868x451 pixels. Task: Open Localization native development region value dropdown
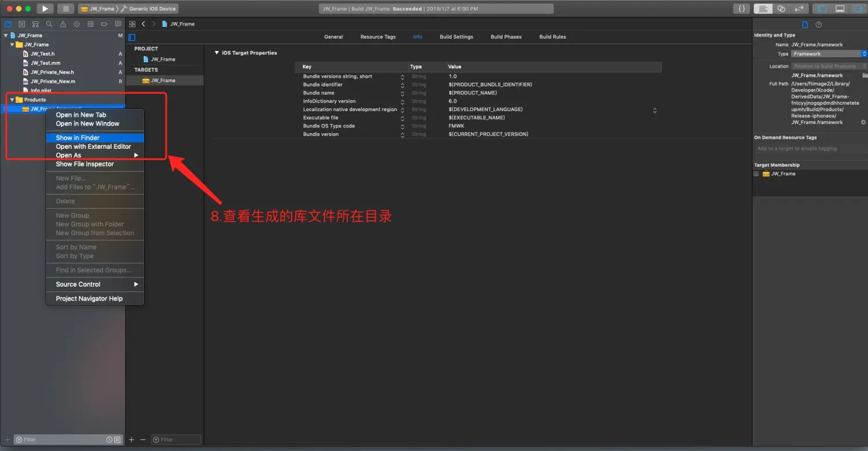[655, 109]
